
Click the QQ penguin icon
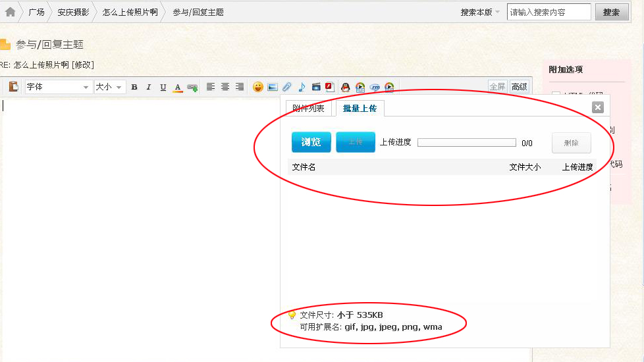pyautogui.click(x=345, y=87)
